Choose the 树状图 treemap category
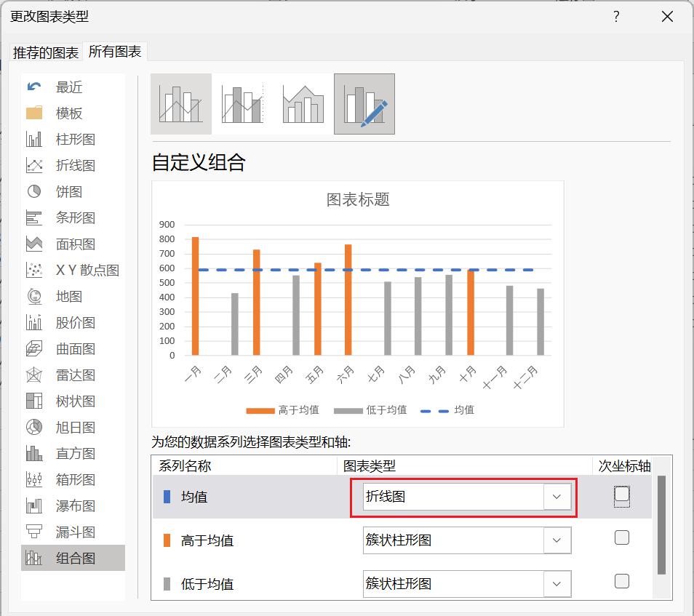694x616 pixels. pyautogui.click(x=73, y=401)
